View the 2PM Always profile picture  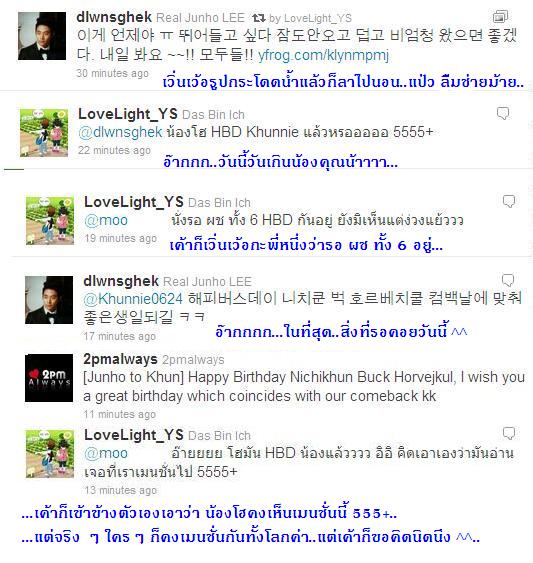tap(49, 378)
